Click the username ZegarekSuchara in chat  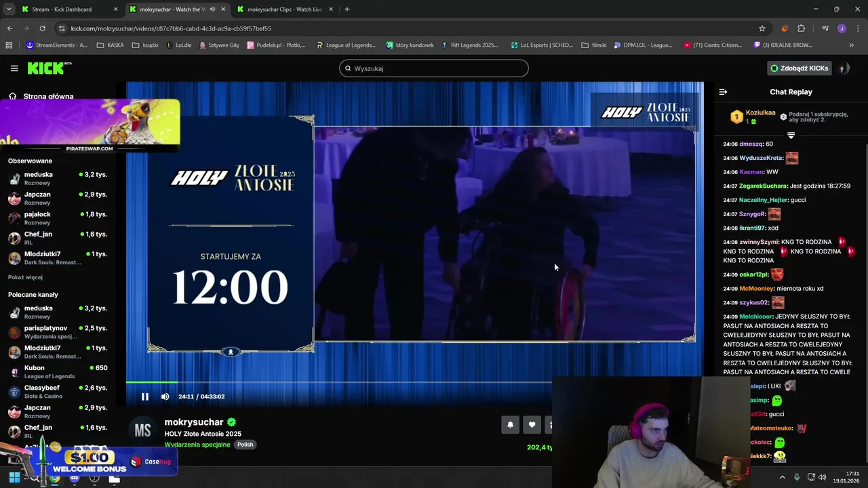pos(764,186)
